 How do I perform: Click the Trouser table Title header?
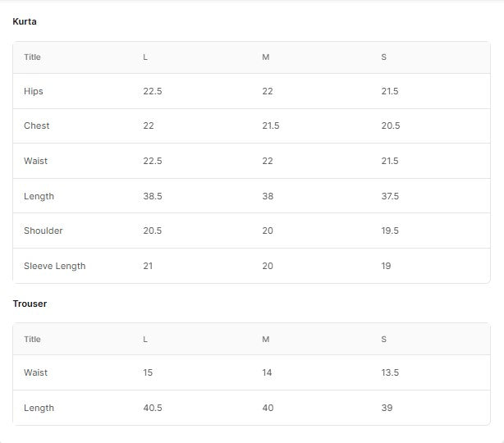[32, 339]
